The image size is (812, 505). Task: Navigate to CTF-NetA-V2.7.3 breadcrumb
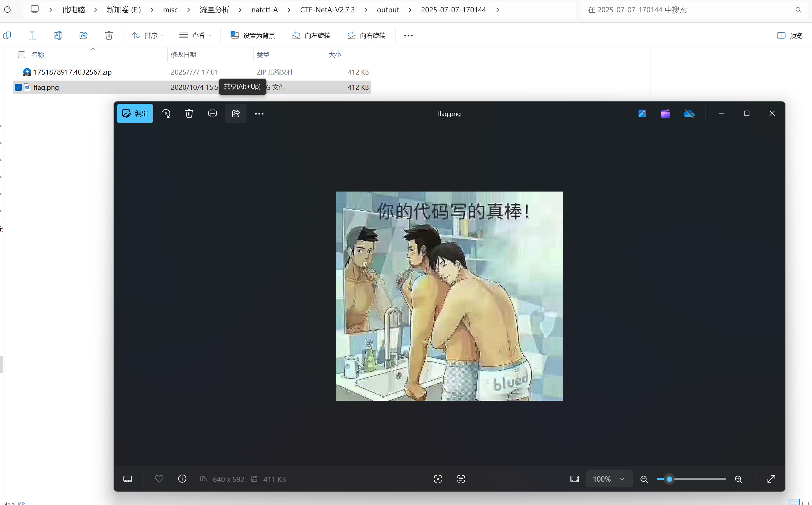coord(327,10)
